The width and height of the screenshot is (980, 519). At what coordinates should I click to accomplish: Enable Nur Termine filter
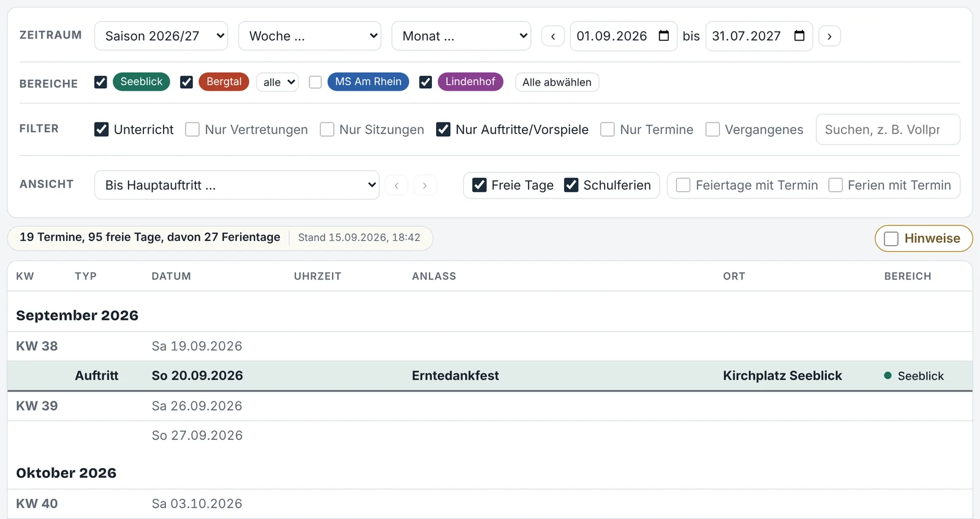(x=608, y=129)
